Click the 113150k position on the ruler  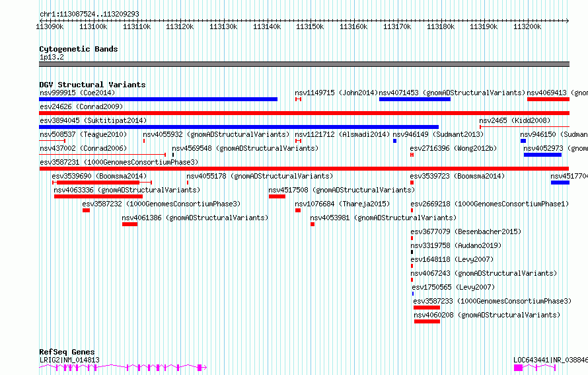(x=310, y=27)
